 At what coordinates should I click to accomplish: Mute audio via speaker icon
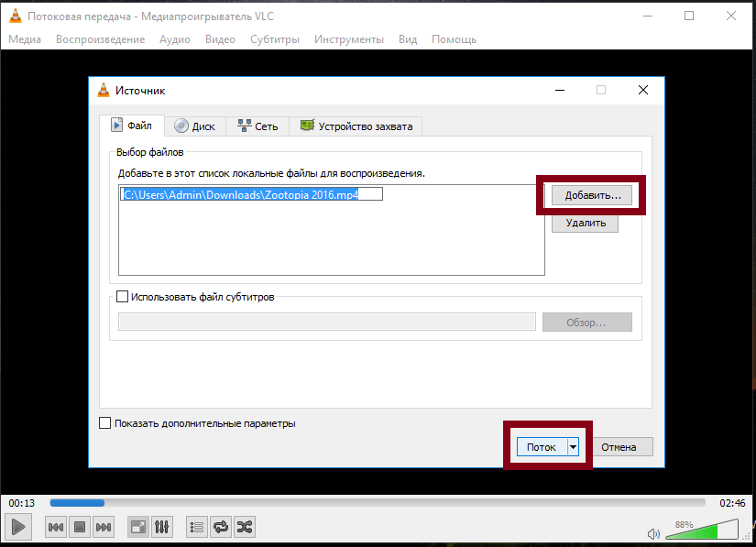(653, 533)
